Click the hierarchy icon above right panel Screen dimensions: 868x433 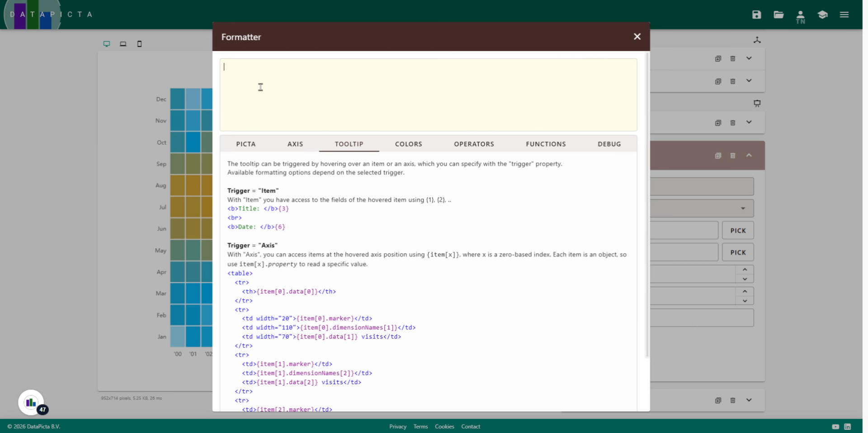757,40
